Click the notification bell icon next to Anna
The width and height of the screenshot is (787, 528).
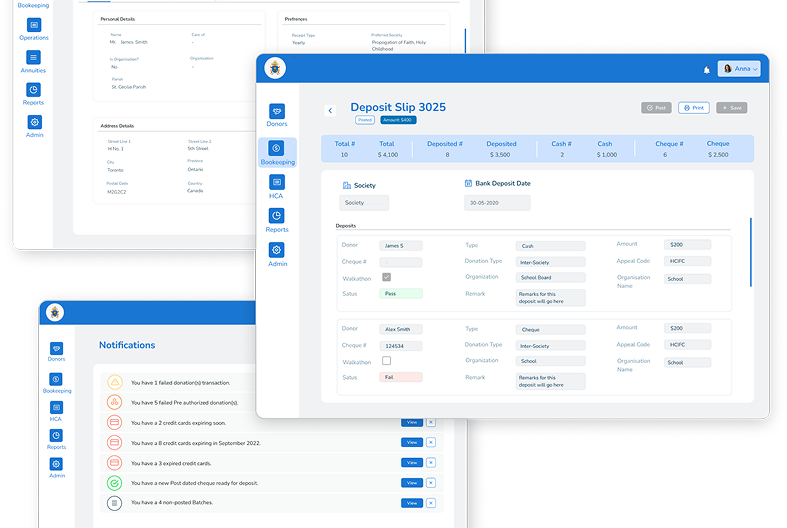(x=707, y=70)
